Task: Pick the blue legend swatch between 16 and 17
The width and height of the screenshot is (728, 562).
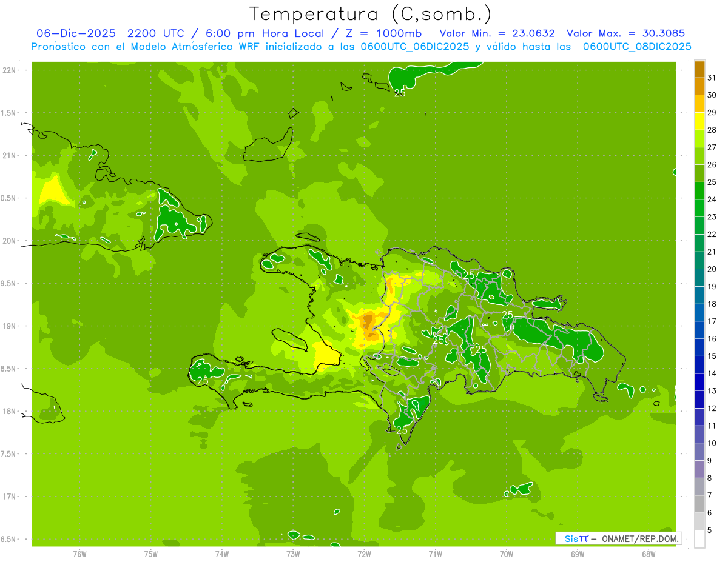Action: click(699, 330)
